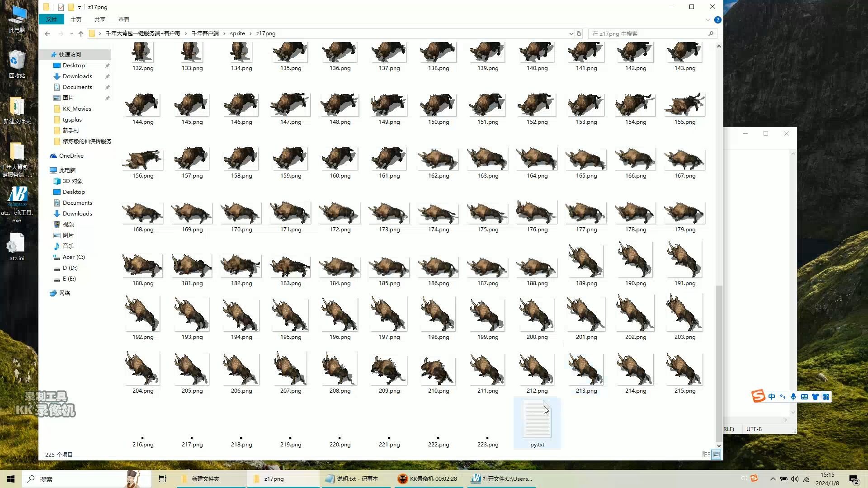Open the atz.ini desktop file

17,247
